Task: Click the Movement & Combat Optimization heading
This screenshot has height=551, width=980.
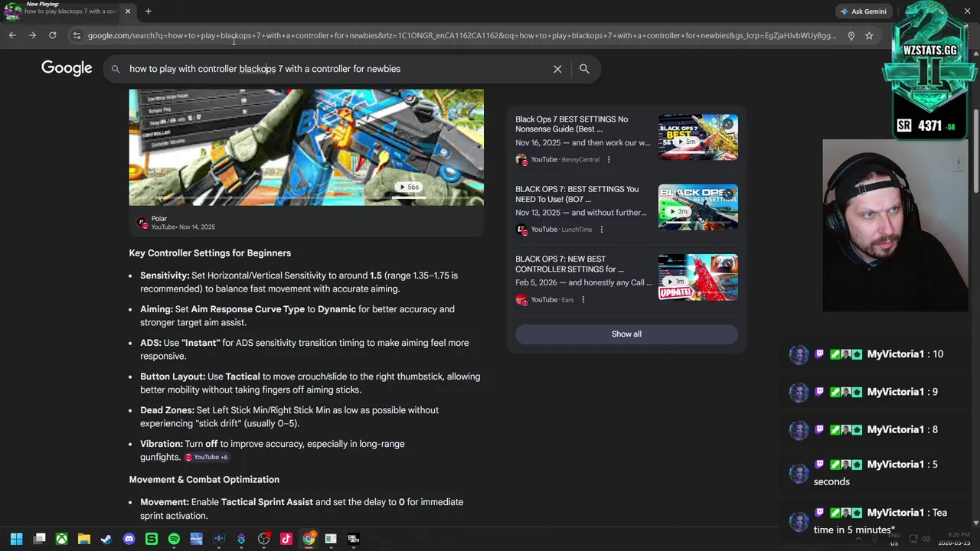Action: pos(204,479)
